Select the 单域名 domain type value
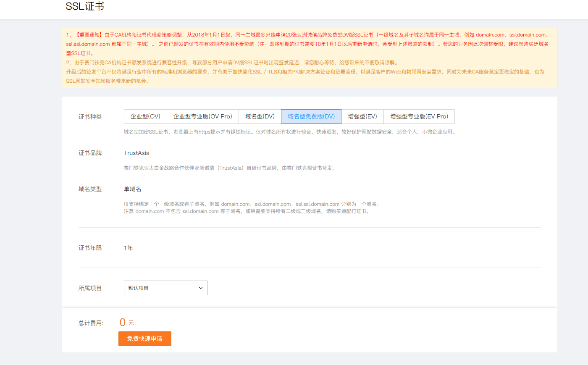Viewport: 588px width, 365px height. pyautogui.click(x=132, y=189)
